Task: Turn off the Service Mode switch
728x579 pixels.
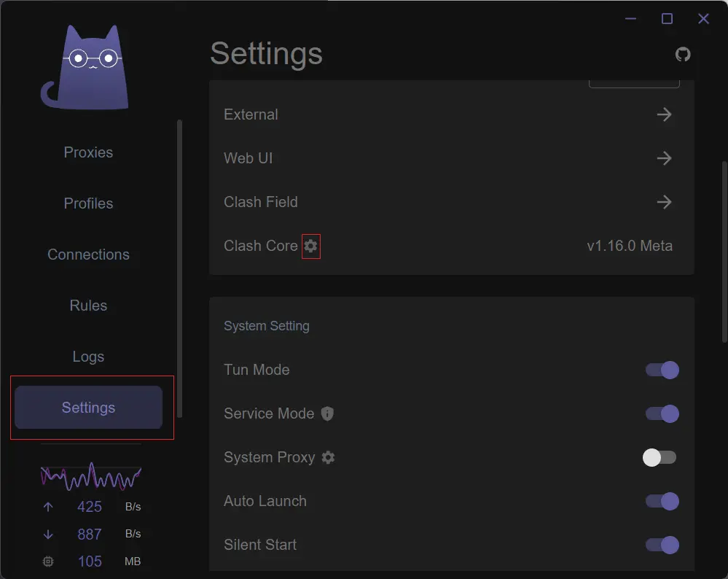Action: click(662, 413)
